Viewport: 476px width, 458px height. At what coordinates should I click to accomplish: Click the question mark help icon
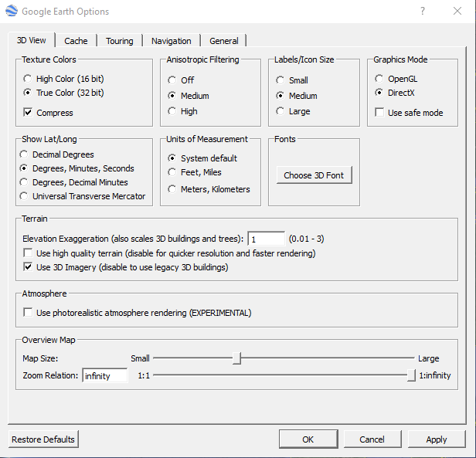point(422,12)
